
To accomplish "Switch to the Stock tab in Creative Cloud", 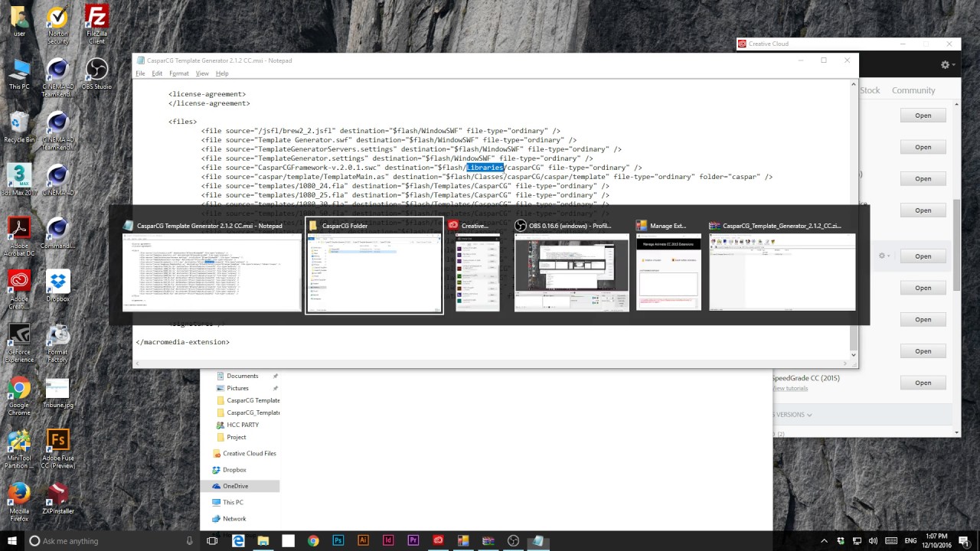I will [x=871, y=90].
